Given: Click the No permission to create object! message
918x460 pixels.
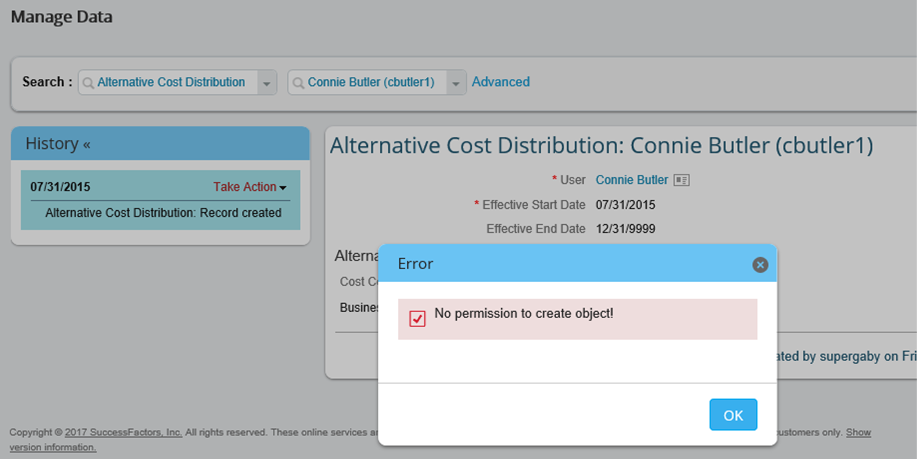Looking at the screenshot, I should point(524,314).
